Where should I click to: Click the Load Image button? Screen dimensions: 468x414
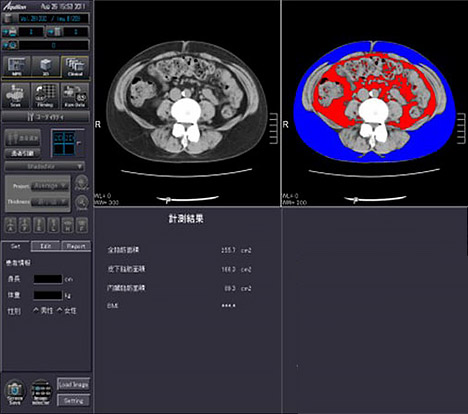tap(73, 385)
